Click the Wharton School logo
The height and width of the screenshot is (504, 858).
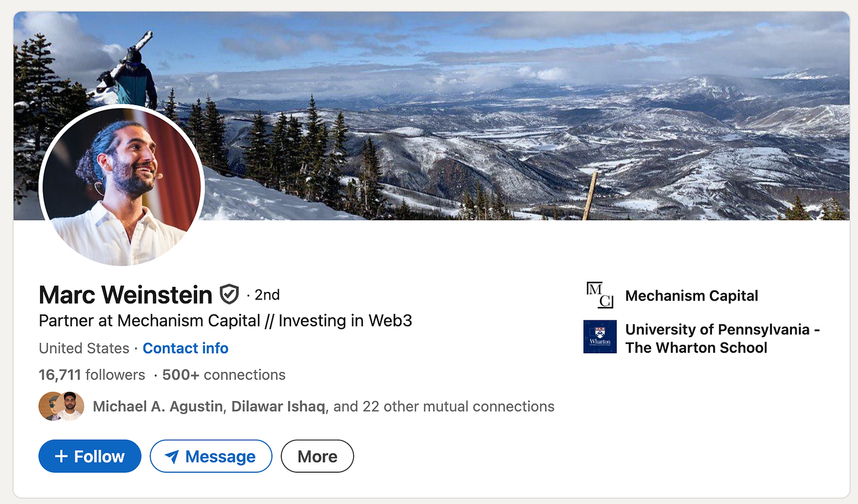(x=599, y=337)
